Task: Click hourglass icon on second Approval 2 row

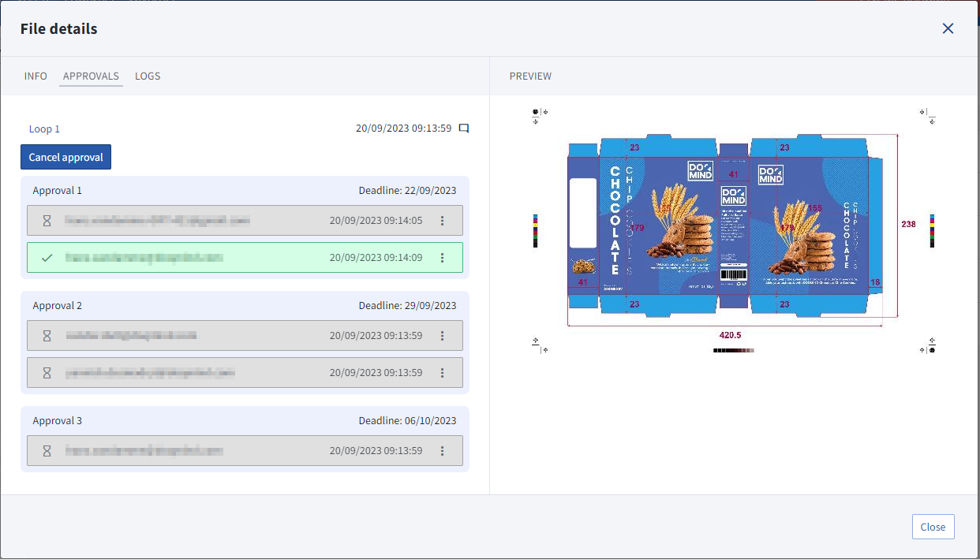Action: click(x=47, y=372)
